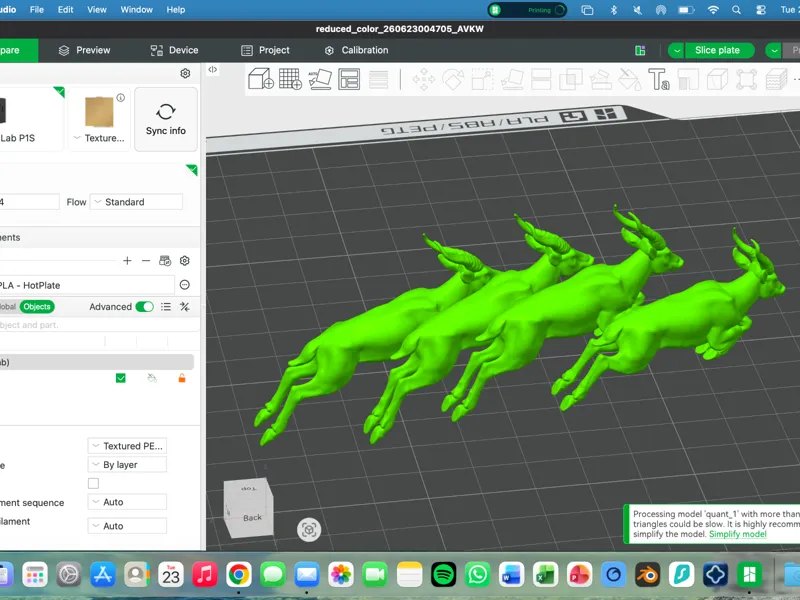Open filament settings gear icon
This screenshot has width=800, height=600.
(185, 261)
